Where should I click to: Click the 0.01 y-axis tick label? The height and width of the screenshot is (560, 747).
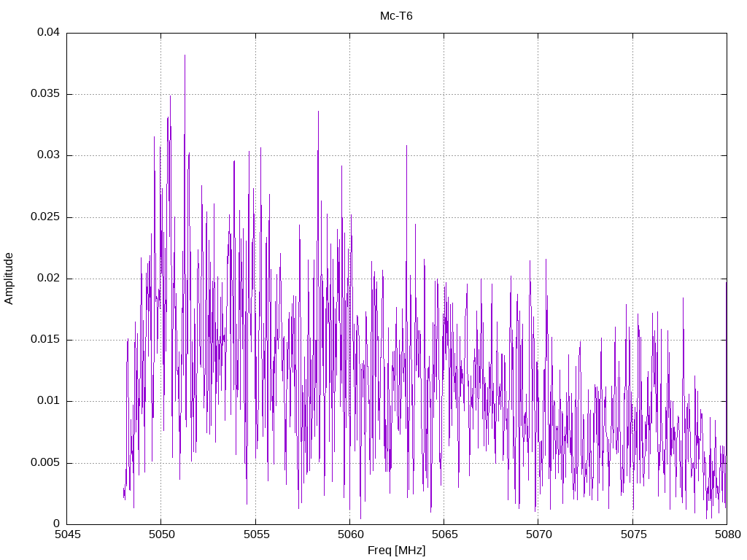[x=49, y=401]
